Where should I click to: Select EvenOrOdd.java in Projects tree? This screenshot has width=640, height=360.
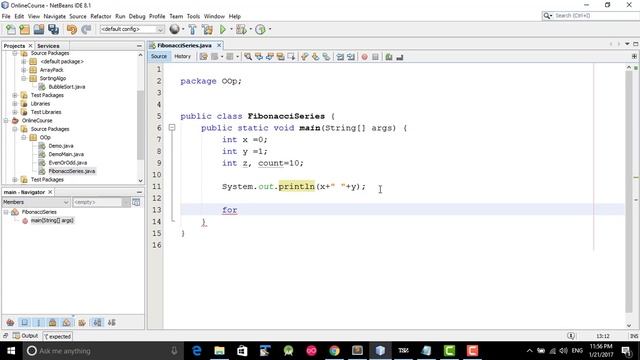click(x=67, y=163)
